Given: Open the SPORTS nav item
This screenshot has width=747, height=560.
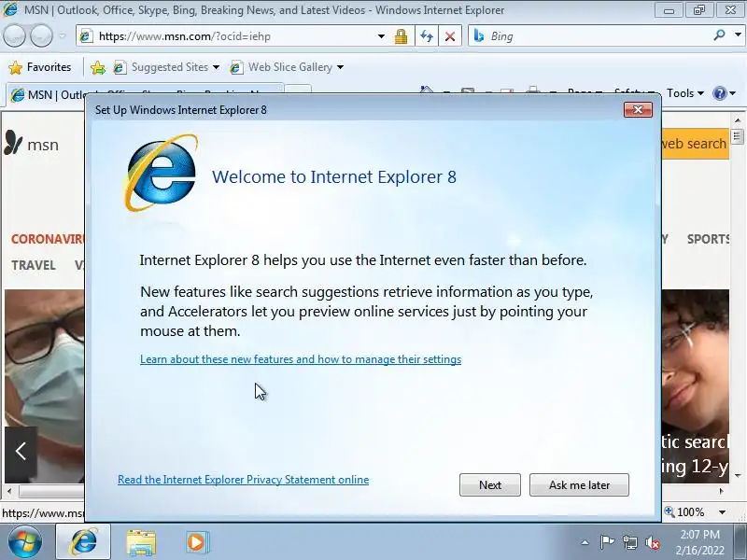Looking at the screenshot, I should pos(709,239).
